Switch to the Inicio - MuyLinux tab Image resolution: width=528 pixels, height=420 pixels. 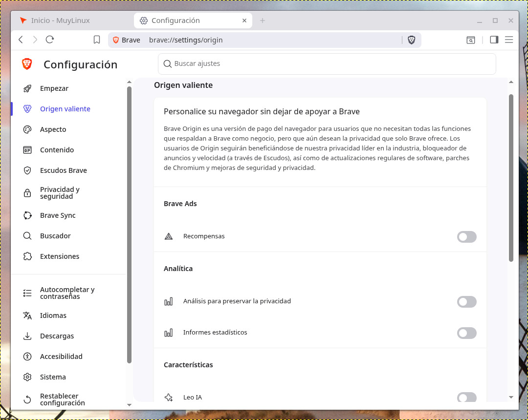(72, 21)
